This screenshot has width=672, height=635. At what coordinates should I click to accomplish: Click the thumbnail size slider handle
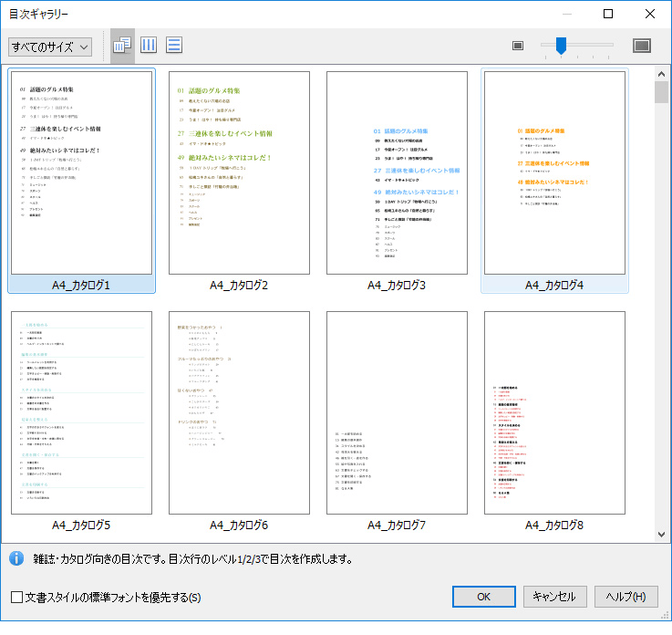tap(561, 45)
